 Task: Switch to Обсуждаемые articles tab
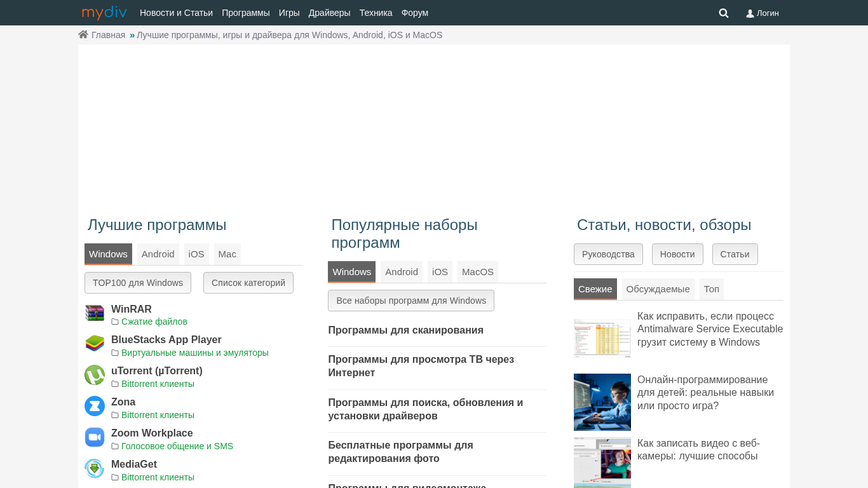coord(658,289)
